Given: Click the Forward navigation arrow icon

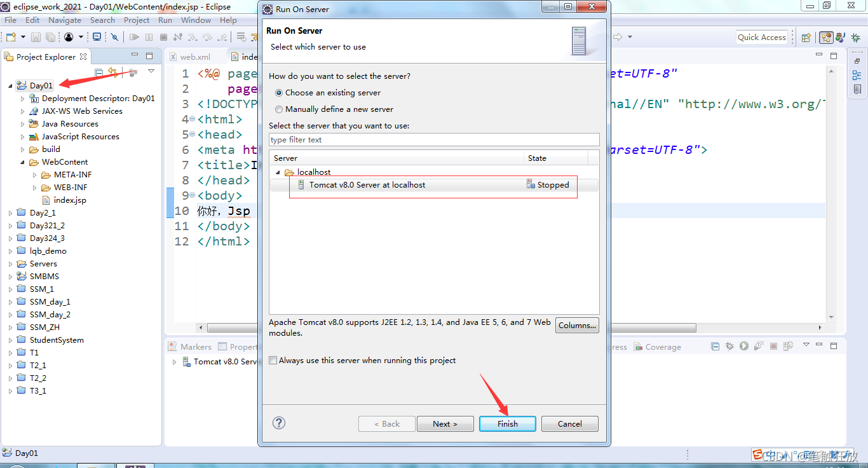Looking at the screenshot, I should click(617, 37).
